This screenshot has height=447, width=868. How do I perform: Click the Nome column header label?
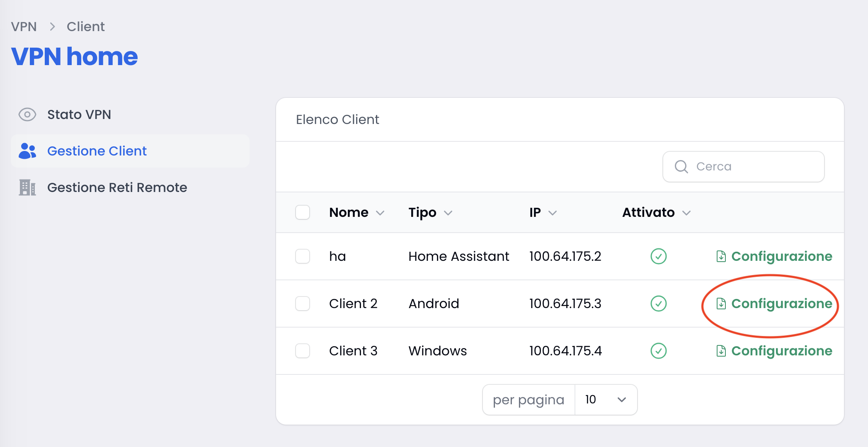[349, 212]
